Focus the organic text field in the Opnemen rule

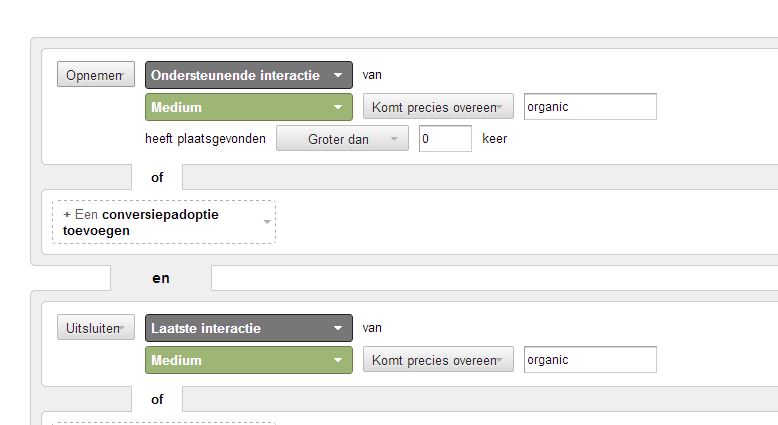(x=590, y=107)
